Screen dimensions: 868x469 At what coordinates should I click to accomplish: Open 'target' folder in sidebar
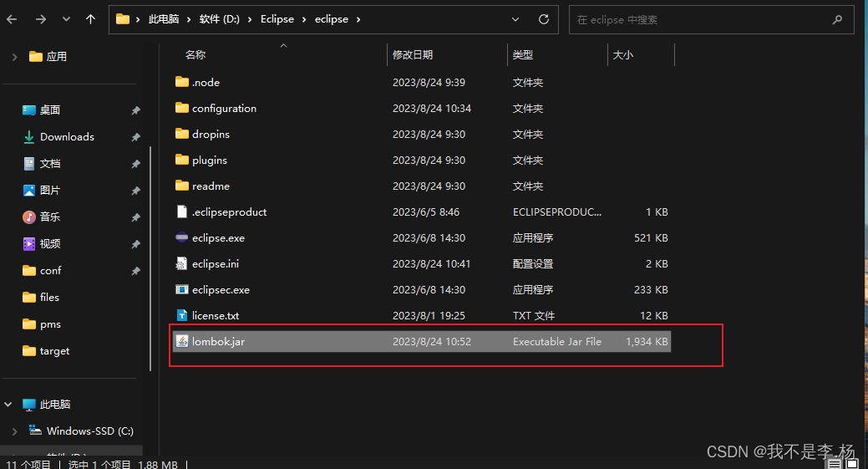(46, 351)
